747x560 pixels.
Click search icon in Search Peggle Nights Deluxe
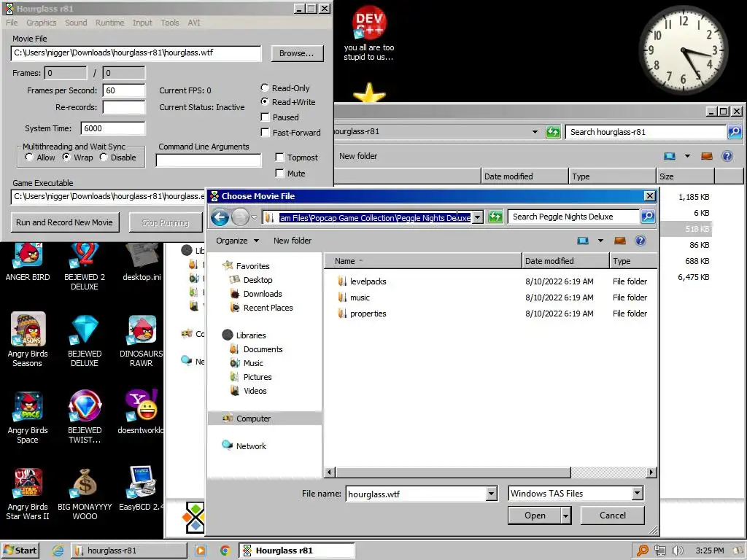pyautogui.click(x=648, y=217)
